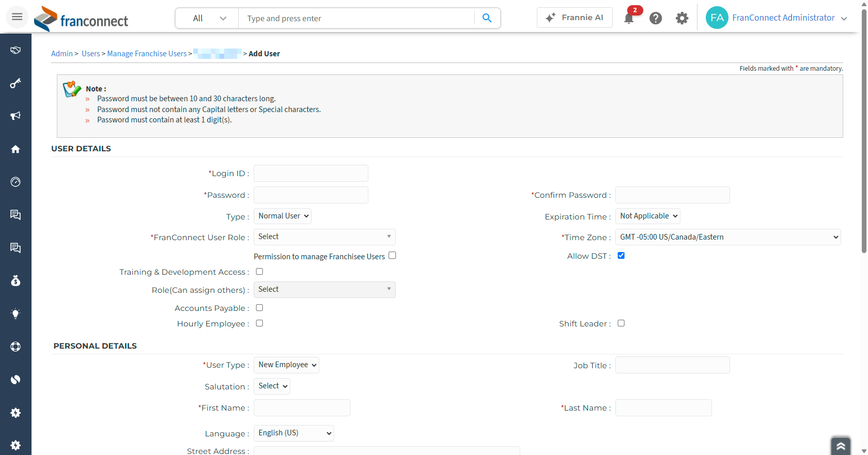Open the help question mark icon
Viewport: 868px width, 455px height.
(x=656, y=19)
